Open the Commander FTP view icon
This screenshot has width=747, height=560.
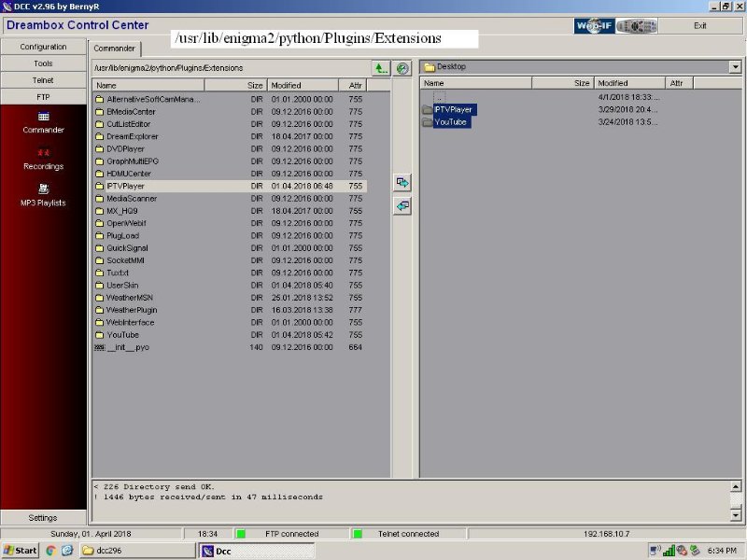click(x=44, y=117)
